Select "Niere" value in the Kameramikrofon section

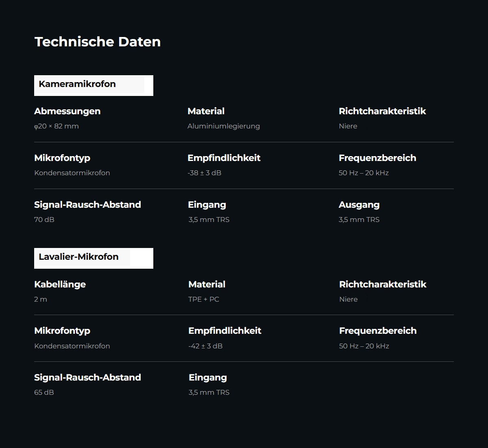(348, 126)
